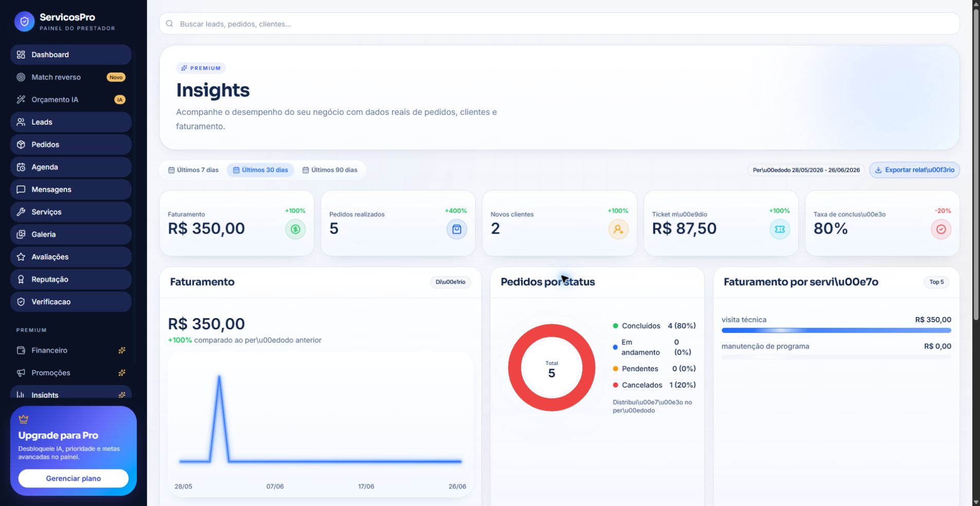Click the Em andamento legend entry

click(654, 347)
